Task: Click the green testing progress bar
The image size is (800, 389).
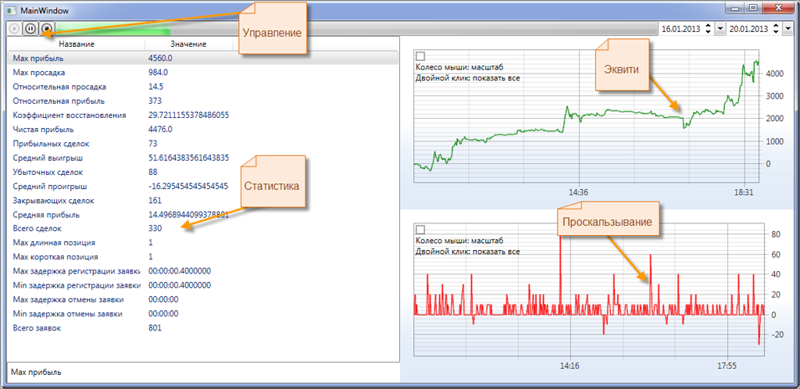Action: coord(356,29)
